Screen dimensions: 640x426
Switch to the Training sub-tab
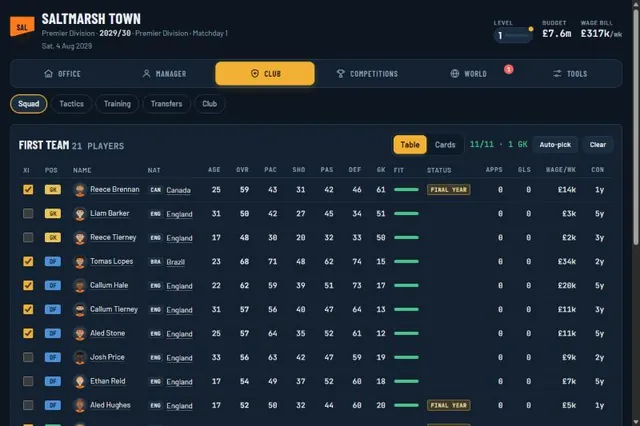(x=117, y=104)
